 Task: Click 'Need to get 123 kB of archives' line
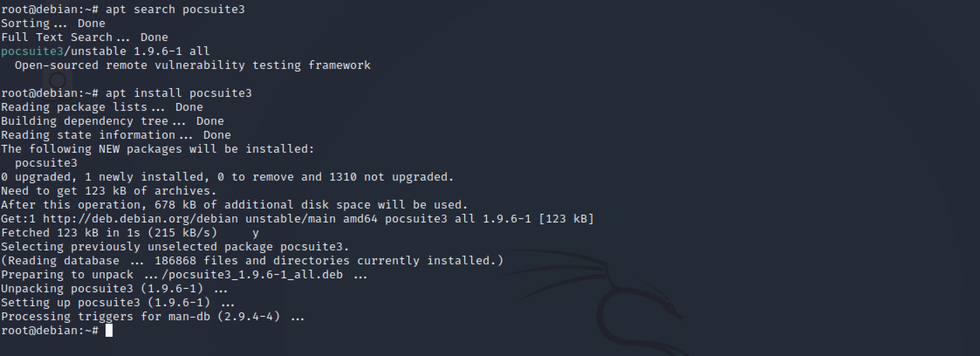[109, 191]
